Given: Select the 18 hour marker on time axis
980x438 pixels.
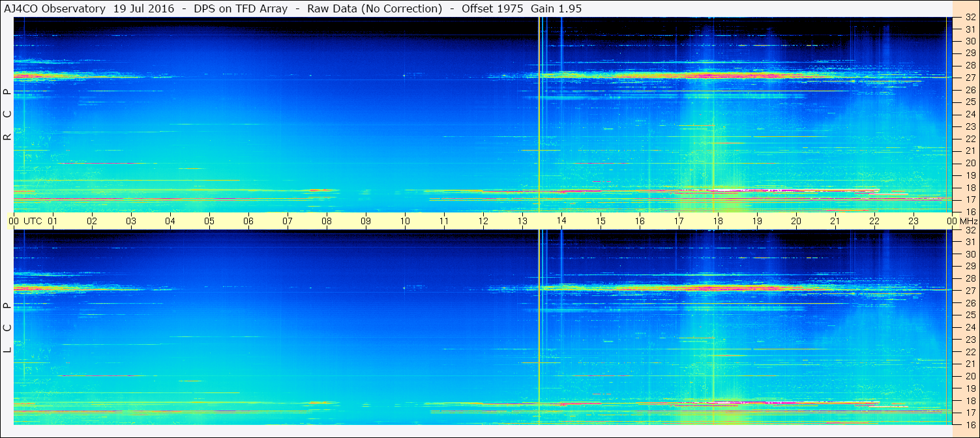Looking at the screenshot, I should (718, 221).
